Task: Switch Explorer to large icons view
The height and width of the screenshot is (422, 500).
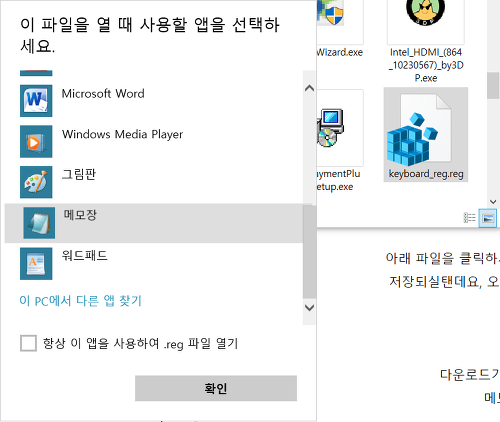Action: 488,218
